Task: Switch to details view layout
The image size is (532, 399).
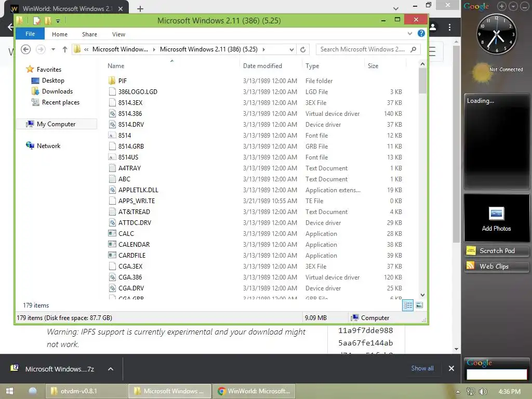Action: tap(408, 305)
